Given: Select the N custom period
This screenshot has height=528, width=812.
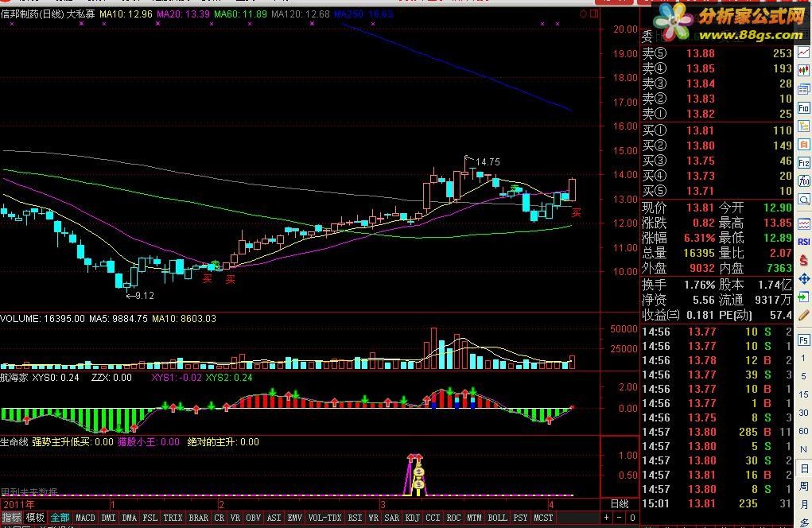Looking at the screenshot, I should [x=803, y=449].
